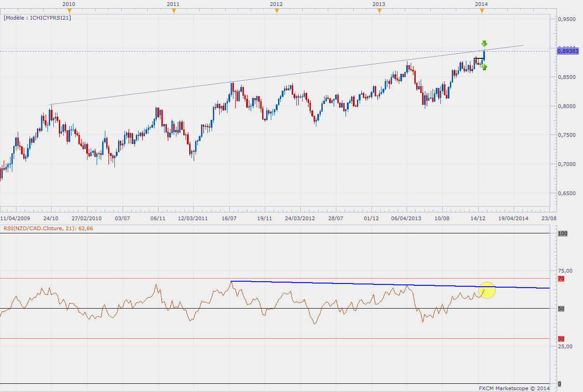Click the RSI 100 level label
Image resolution: width=583 pixels, height=392 pixels.
pyautogui.click(x=562, y=233)
